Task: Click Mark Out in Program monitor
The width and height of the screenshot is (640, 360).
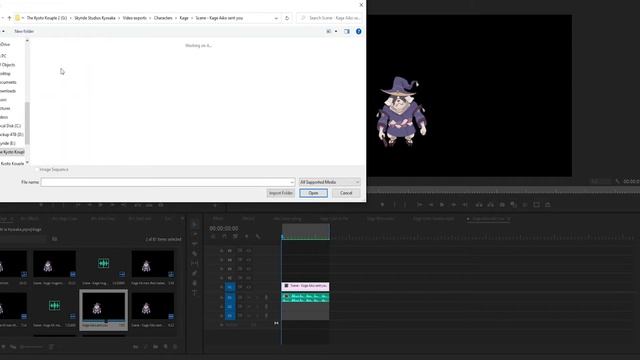Action: [405, 204]
